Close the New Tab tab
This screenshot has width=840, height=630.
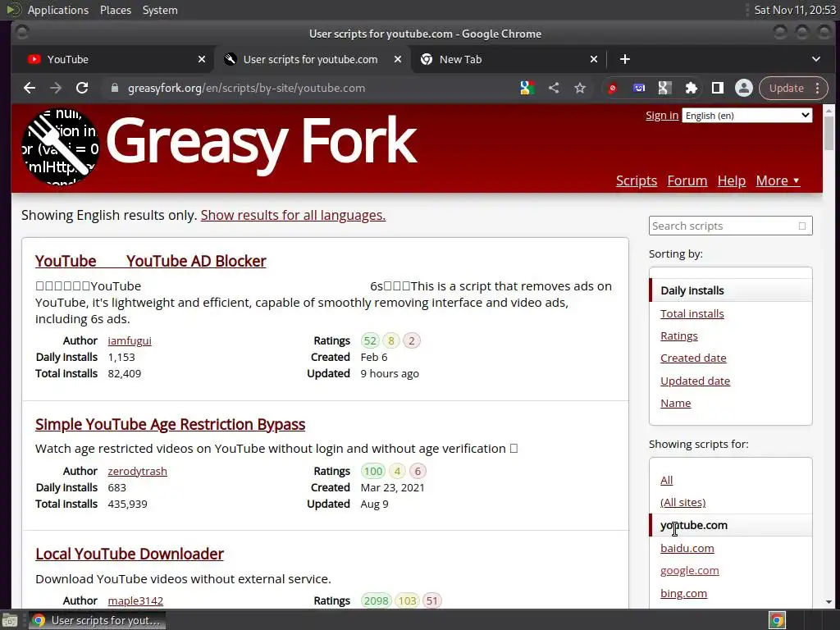pos(594,59)
